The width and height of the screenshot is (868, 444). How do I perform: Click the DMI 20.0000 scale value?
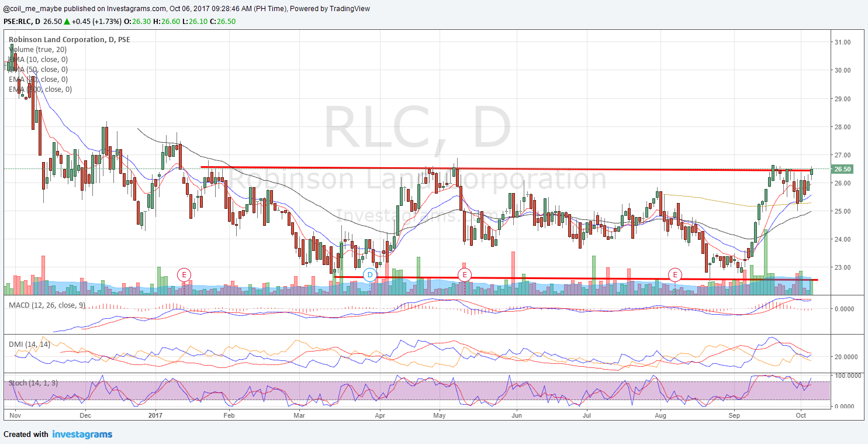pyautogui.click(x=846, y=357)
